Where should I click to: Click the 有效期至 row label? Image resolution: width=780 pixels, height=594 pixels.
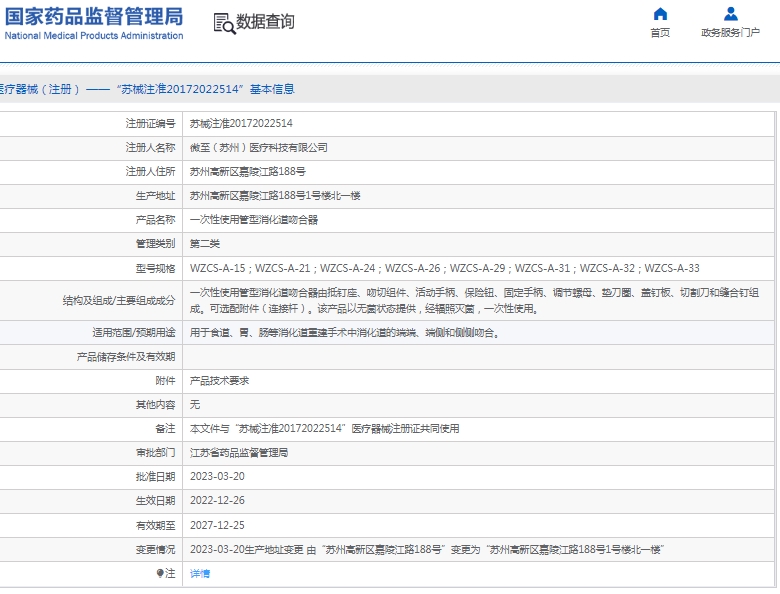tap(156, 525)
